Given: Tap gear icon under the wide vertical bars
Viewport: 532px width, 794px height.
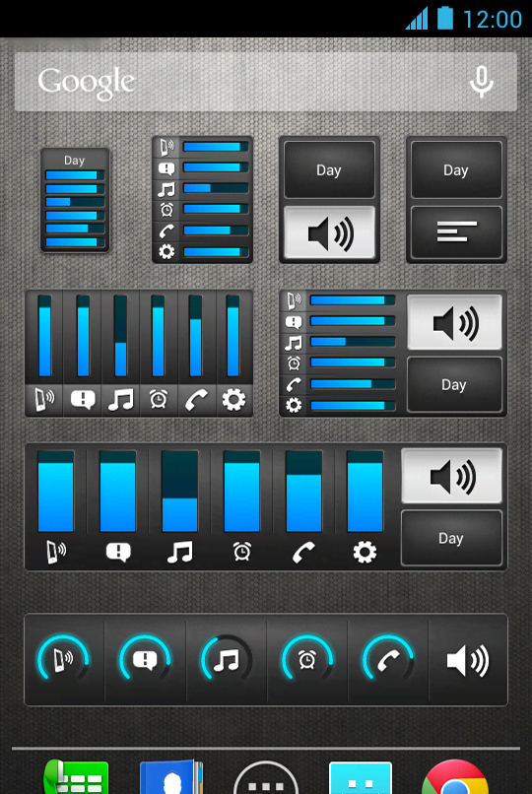Looking at the screenshot, I should point(365,552).
